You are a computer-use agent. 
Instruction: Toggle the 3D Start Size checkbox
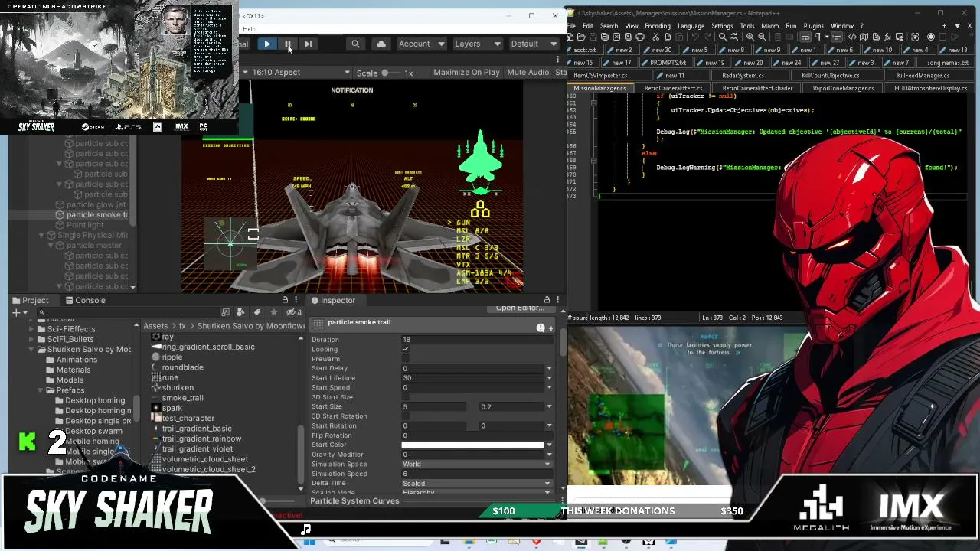[x=405, y=397]
